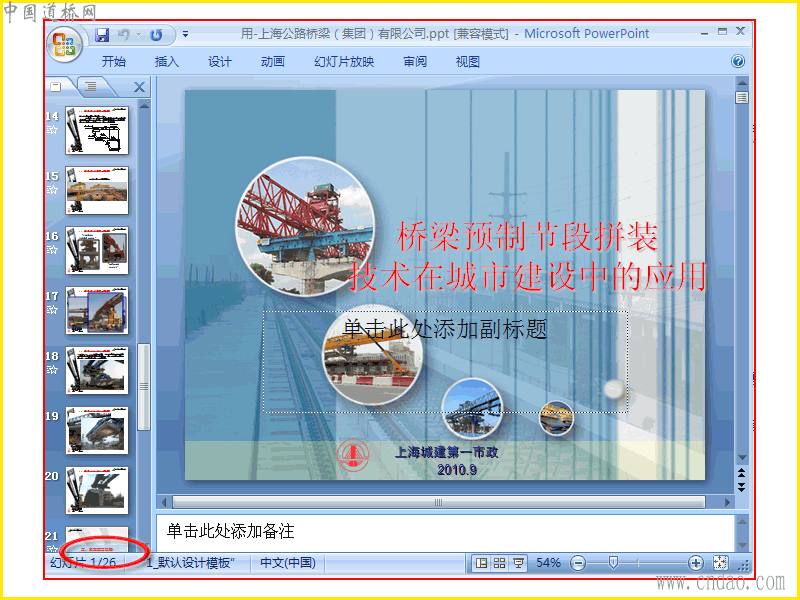Open zoom dialog via 54% label
The image size is (800, 600).
point(548,563)
